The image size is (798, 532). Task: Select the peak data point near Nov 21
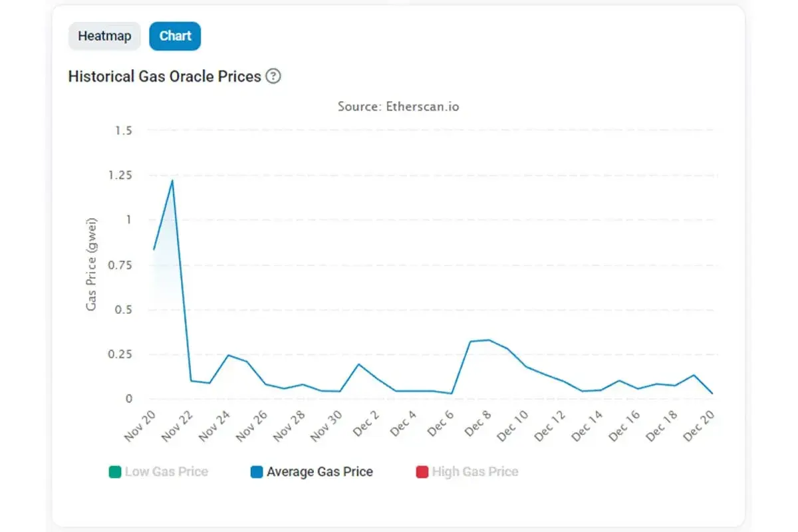171,180
